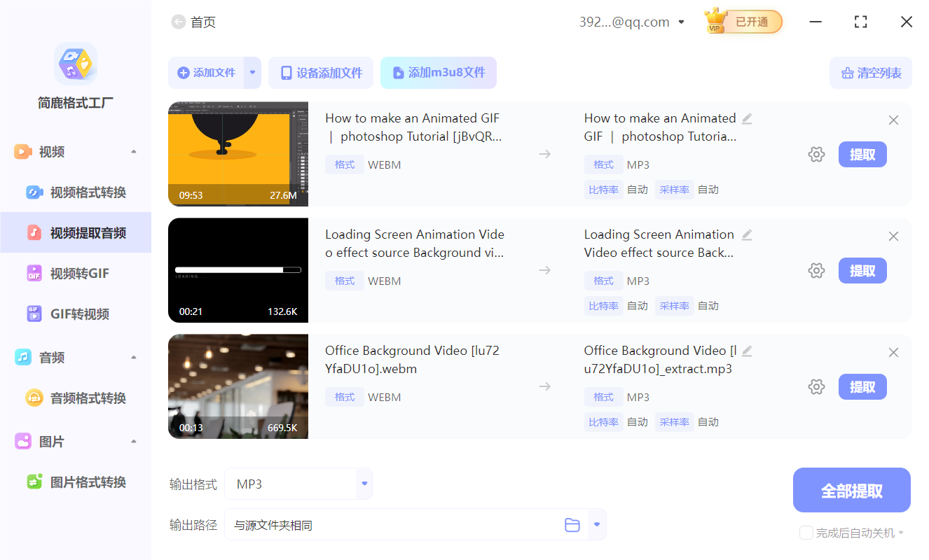This screenshot has width=929, height=560.
Task: Collapse the 视频 section chevron
Action: [134, 151]
